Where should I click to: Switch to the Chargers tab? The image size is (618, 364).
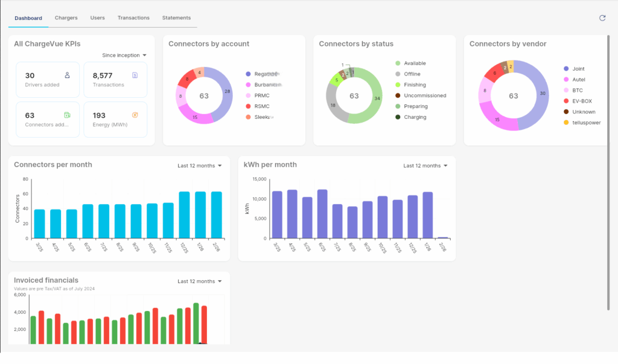pos(66,18)
